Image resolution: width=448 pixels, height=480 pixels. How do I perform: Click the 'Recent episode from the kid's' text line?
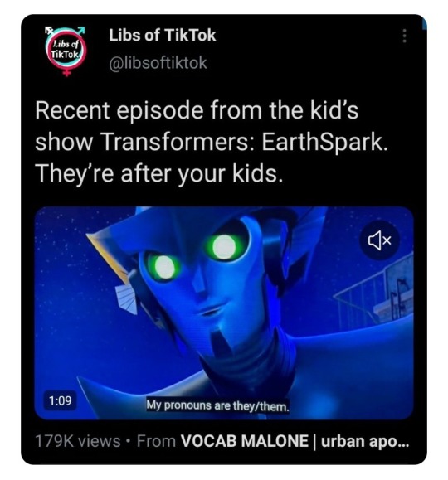[197, 110]
